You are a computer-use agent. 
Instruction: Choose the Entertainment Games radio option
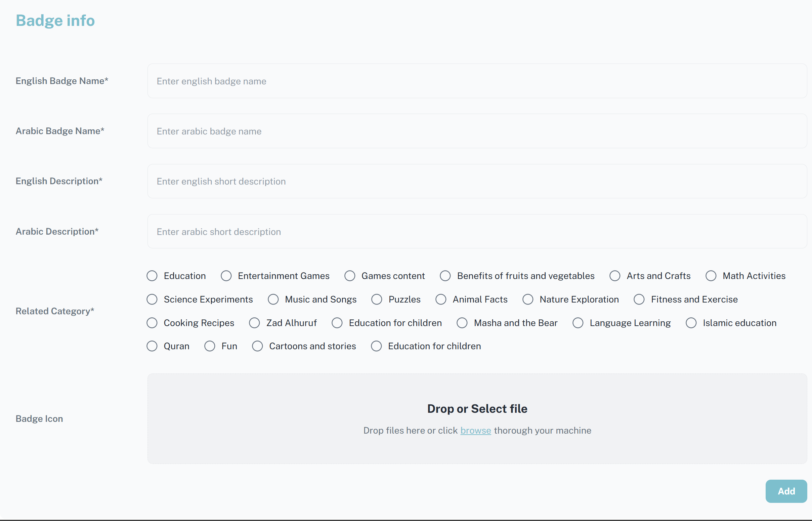(x=226, y=276)
